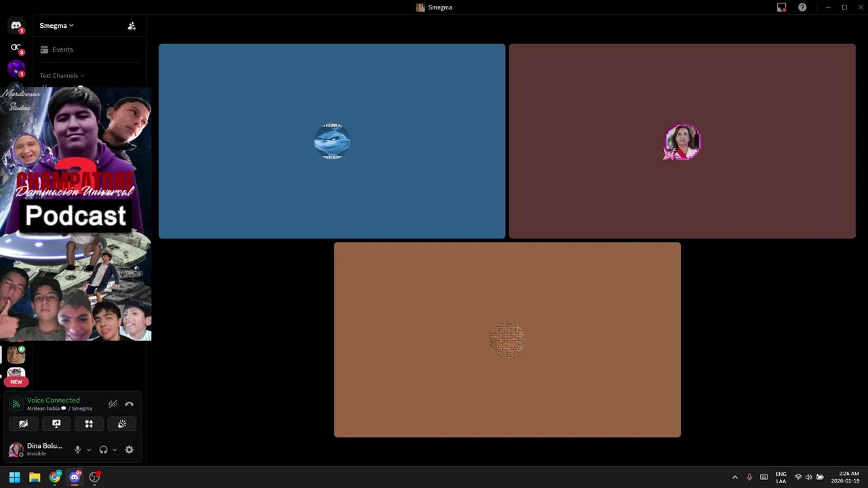Launch File Explorer from the taskbar
Image resolution: width=868 pixels, height=488 pixels.
point(35,477)
